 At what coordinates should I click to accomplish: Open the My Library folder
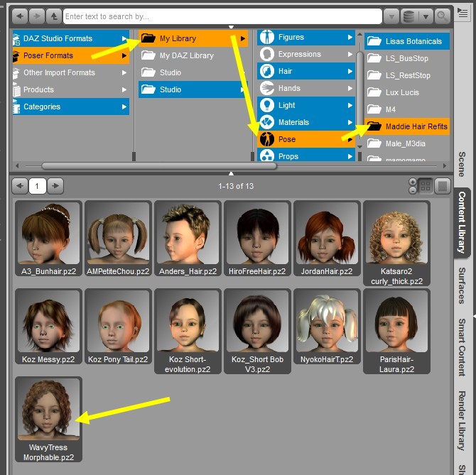193,38
